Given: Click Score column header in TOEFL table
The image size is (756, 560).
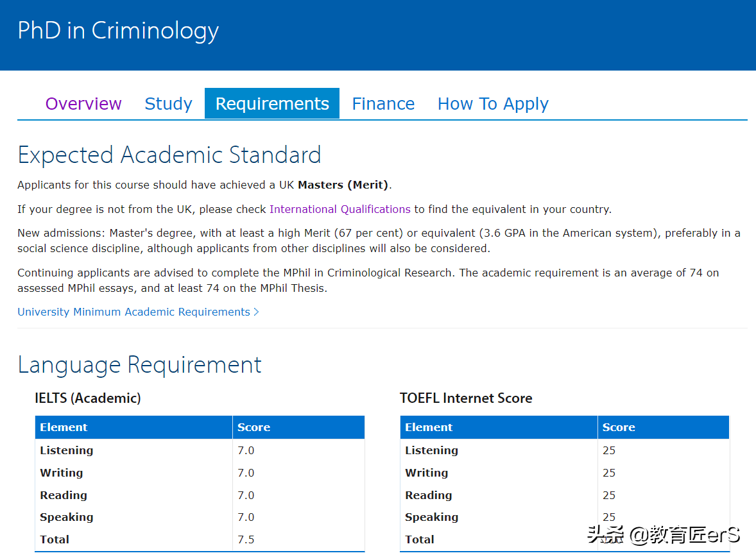Looking at the screenshot, I should (x=619, y=427).
